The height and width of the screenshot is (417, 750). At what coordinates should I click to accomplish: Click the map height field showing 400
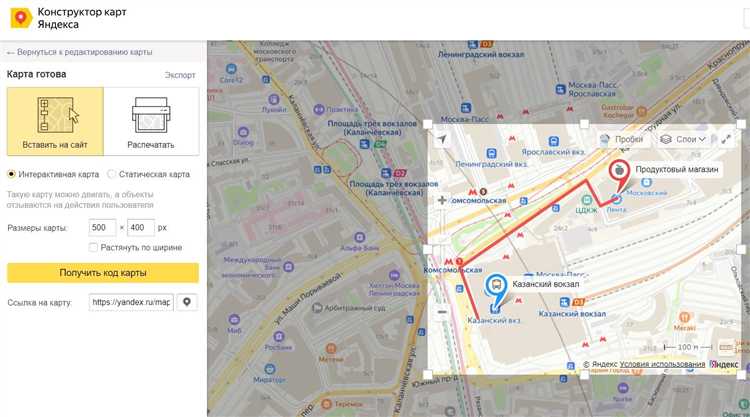pos(141,228)
